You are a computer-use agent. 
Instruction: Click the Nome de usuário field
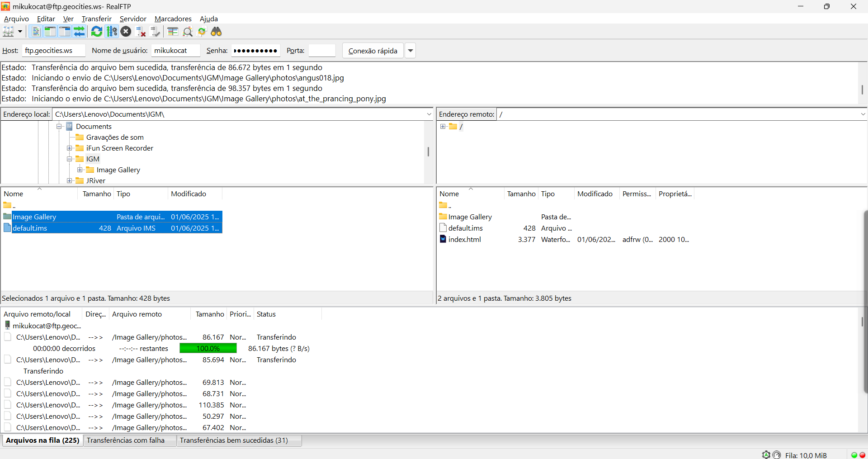[x=175, y=51]
